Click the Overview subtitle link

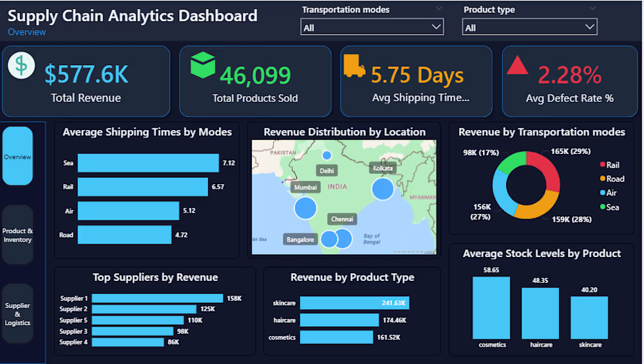(x=26, y=32)
